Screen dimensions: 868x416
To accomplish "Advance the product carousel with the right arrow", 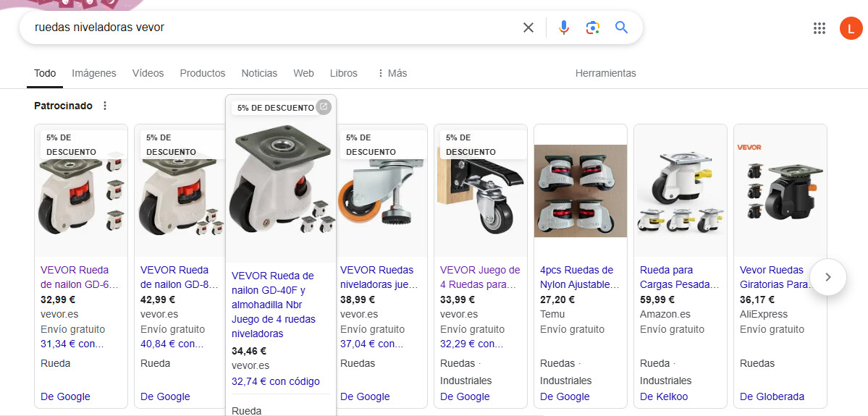I will pyautogui.click(x=827, y=277).
